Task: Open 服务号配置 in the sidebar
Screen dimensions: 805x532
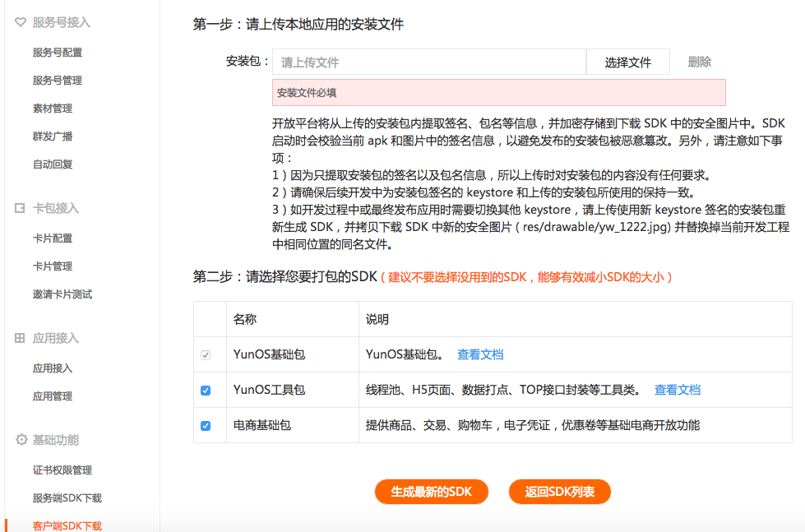Action: [58, 53]
